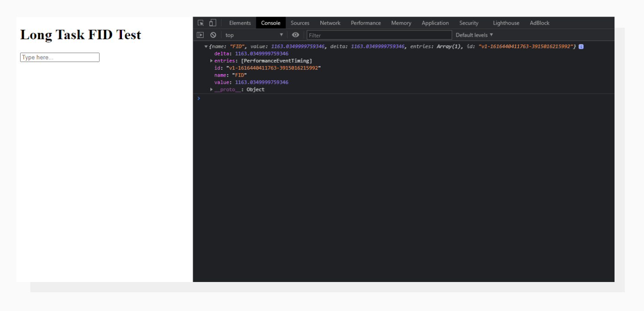Switch to the Elements tab
This screenshot has width=644, height=311.
pyautogui.click(x=240, y=23)
